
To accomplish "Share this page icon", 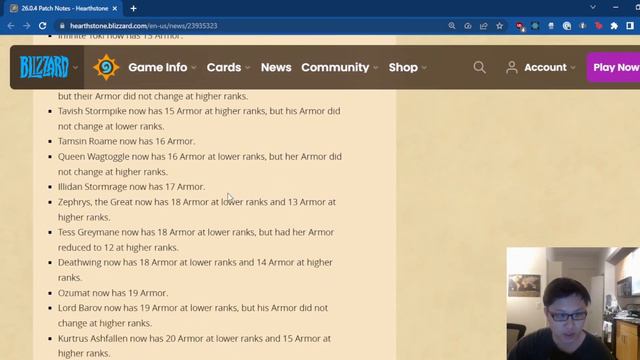I will tap(484, 26).
